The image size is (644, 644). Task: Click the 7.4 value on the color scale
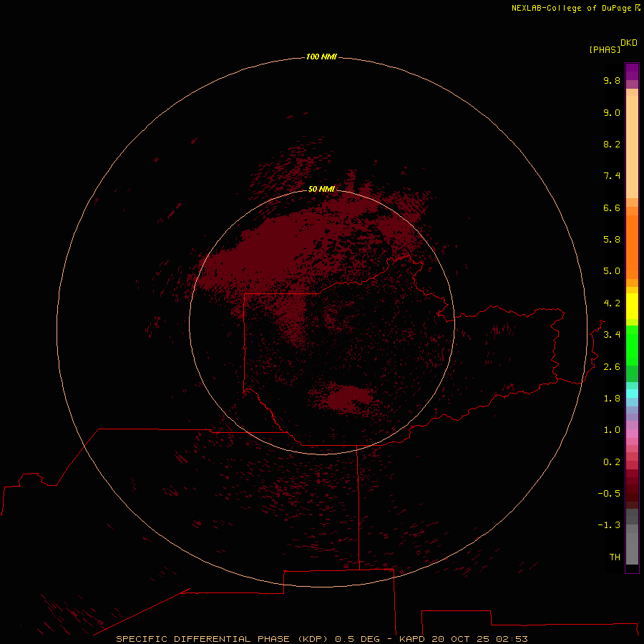click(x=612, y=176)
